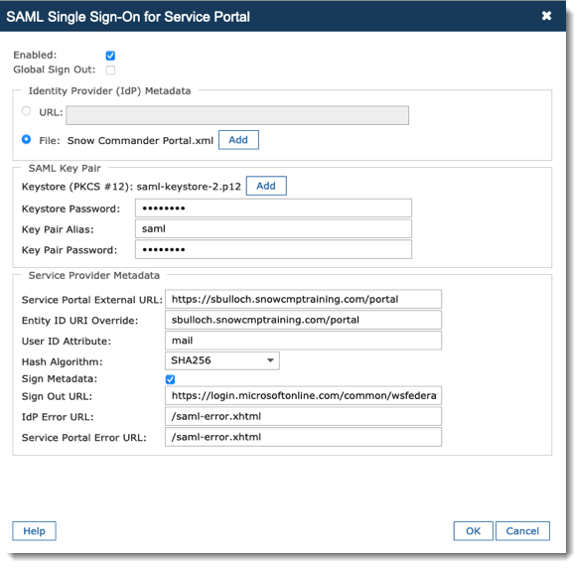Click the Key Pair Alias field

tap(273, 229)
